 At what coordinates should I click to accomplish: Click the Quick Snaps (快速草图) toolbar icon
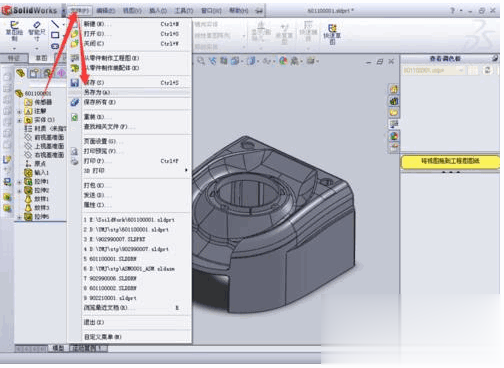coord(332,33)
